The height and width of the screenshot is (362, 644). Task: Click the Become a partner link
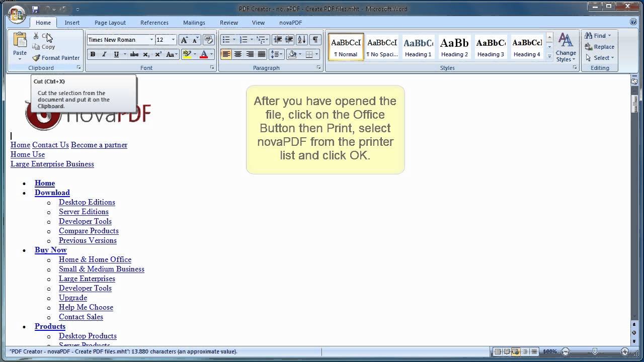[99, 145]
